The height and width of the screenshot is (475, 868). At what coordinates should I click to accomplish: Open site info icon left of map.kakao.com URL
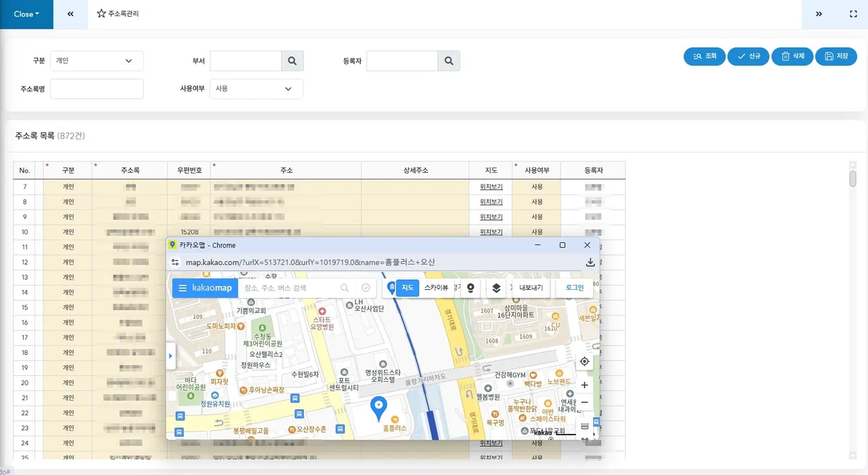(x=174, y=262)
